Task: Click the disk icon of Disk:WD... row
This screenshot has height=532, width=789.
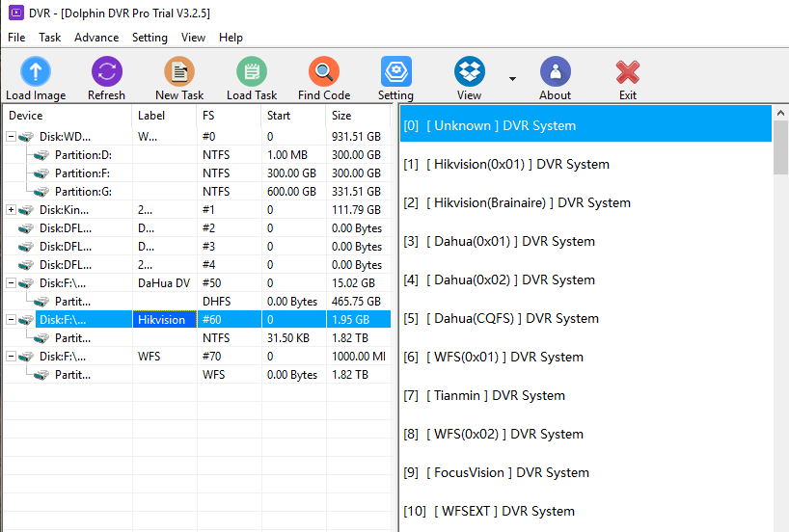Action: (26, 137)
